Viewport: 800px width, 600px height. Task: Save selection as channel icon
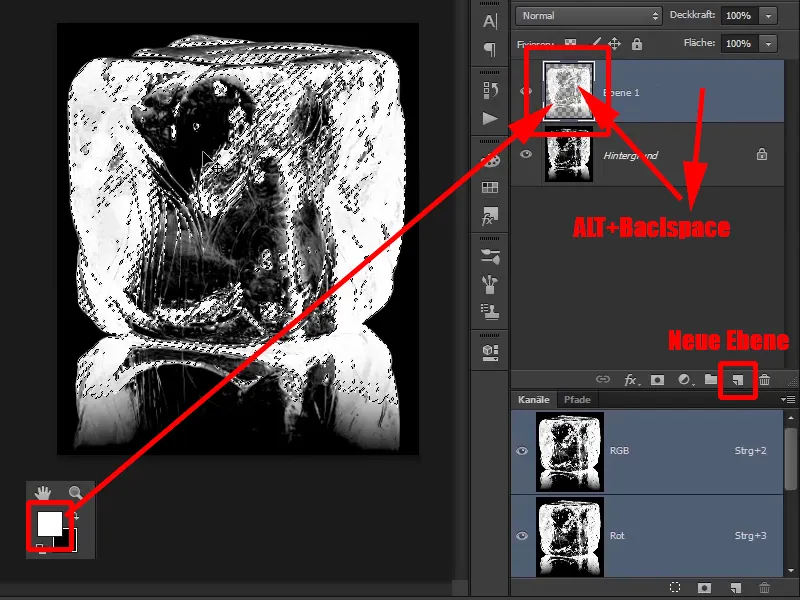coord(704,588)
